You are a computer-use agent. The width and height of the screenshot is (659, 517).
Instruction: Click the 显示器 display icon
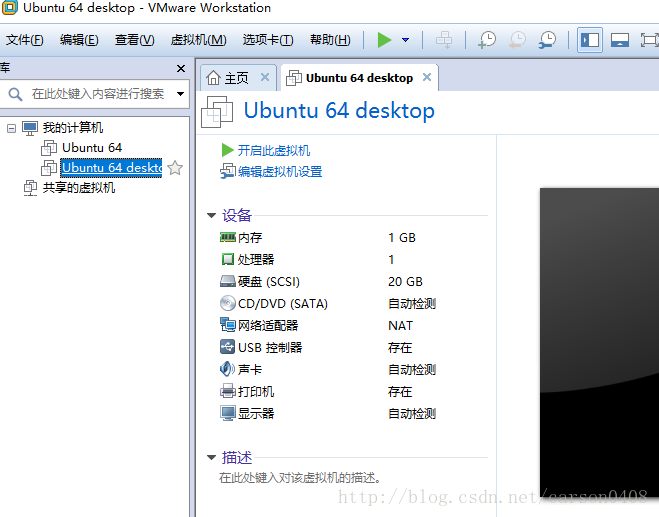point(227,413)
